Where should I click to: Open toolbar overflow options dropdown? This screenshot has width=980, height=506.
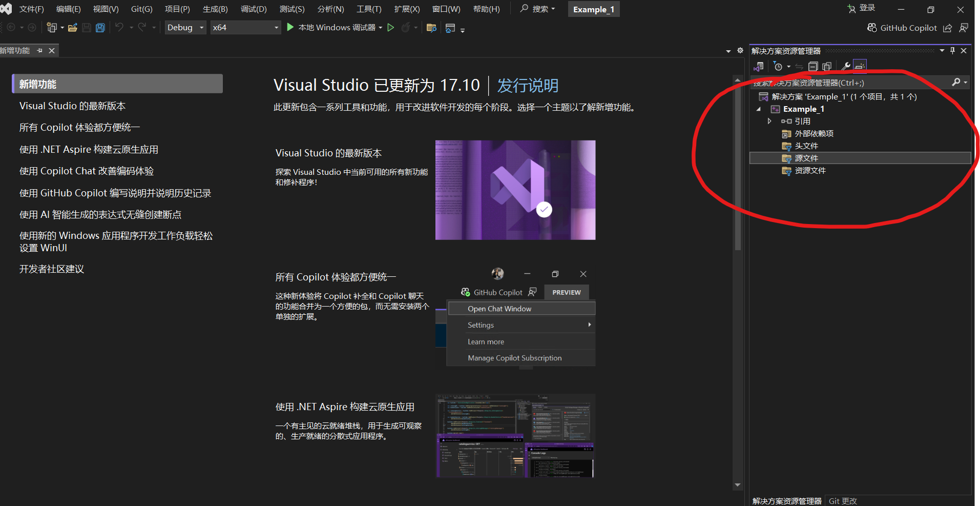(463, 30)
